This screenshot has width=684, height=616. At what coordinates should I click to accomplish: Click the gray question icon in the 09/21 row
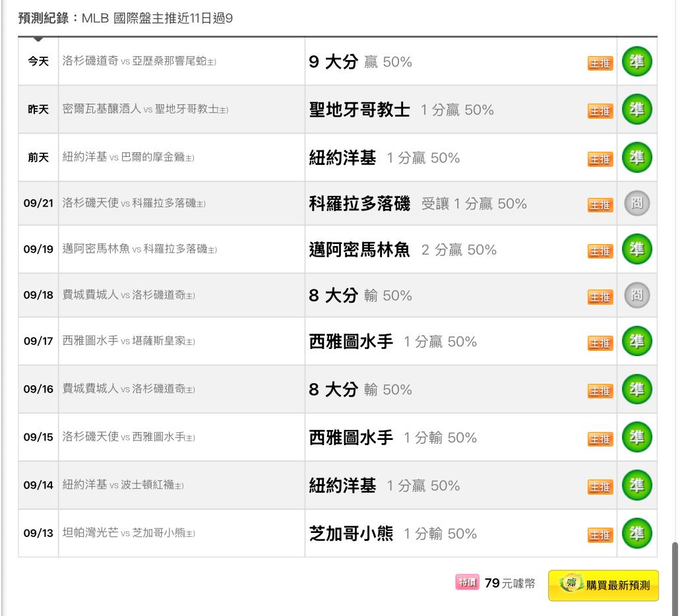(637, 203)
